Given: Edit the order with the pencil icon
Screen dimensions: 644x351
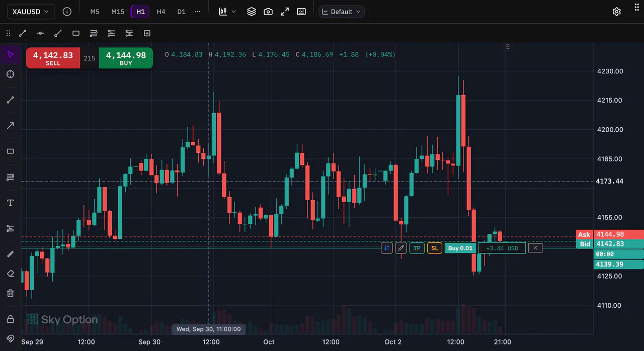Looking at the screenshot, I should coord(401,248).
